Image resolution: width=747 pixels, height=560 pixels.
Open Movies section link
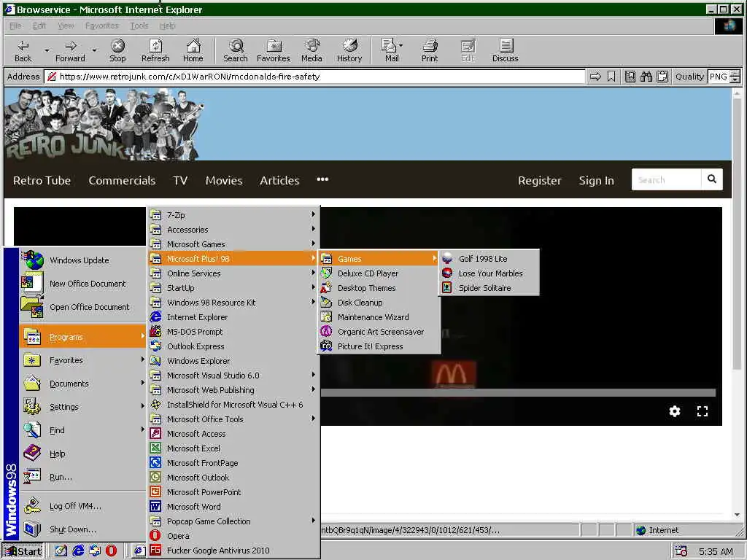[224, 181]
